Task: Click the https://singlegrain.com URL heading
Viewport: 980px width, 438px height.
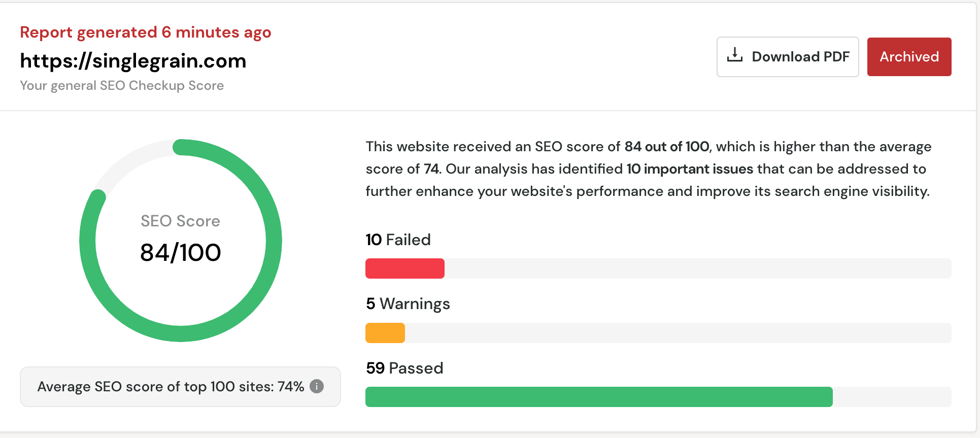Action: pyautogui.click(x=133, y=61)
